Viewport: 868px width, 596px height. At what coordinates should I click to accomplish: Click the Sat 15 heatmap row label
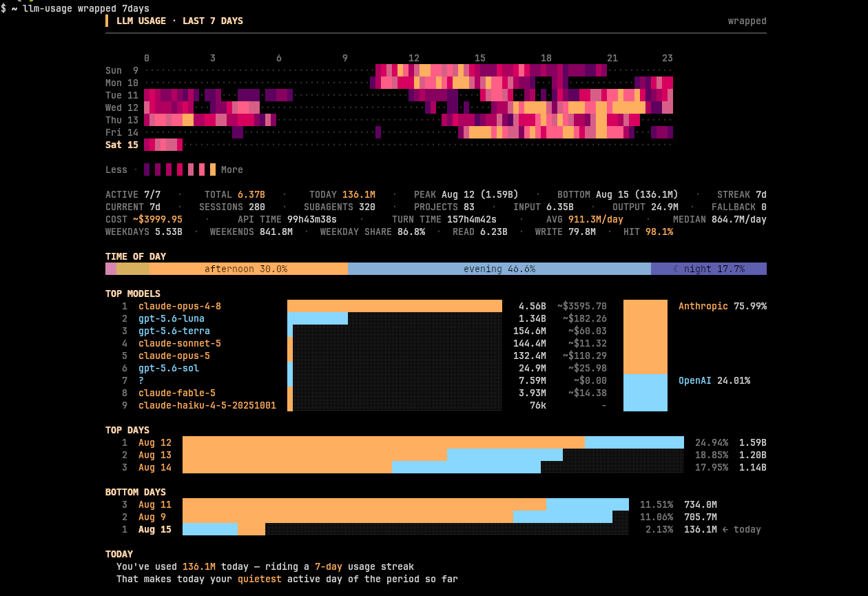[122, 145]
